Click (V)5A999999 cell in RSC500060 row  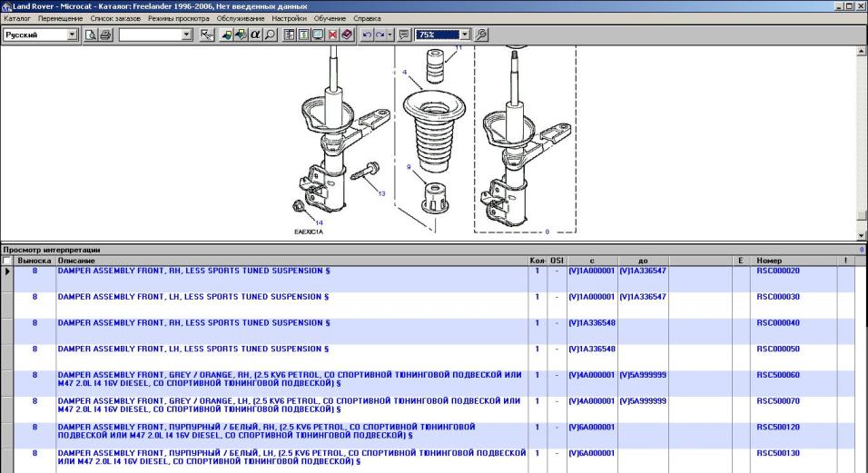[x=642, y=375]
